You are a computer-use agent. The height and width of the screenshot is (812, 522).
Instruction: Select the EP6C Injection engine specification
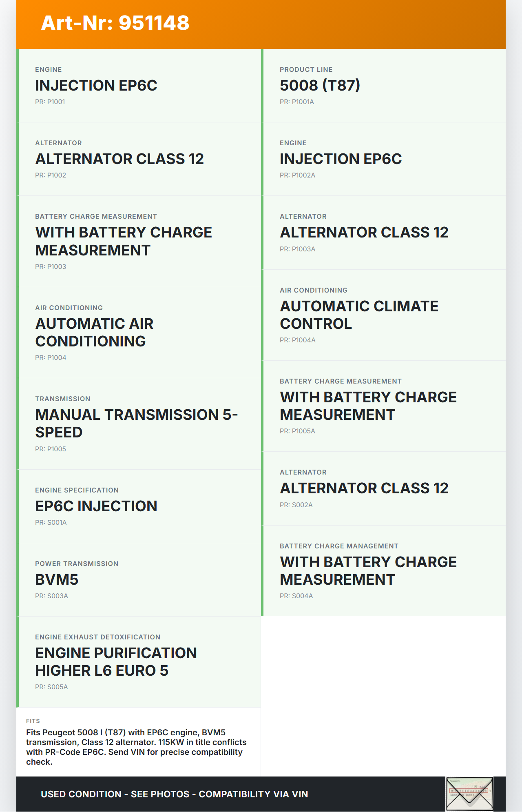[139, 506]
